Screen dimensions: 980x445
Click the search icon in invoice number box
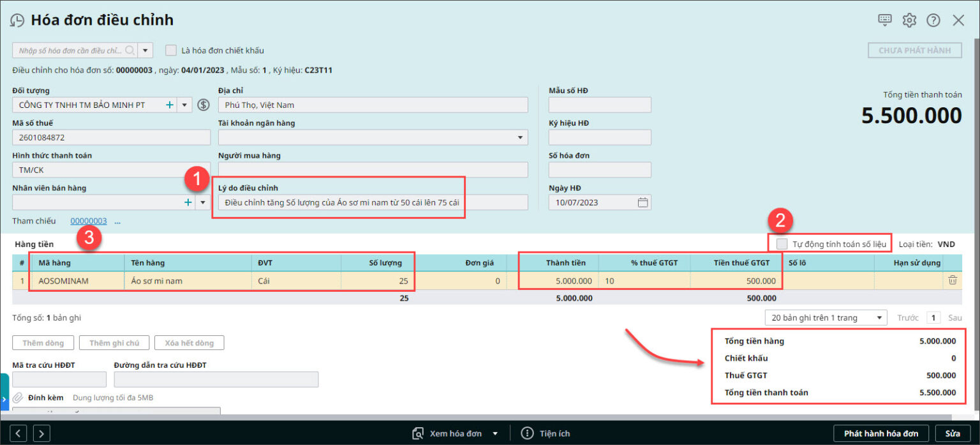pos(130,50)
